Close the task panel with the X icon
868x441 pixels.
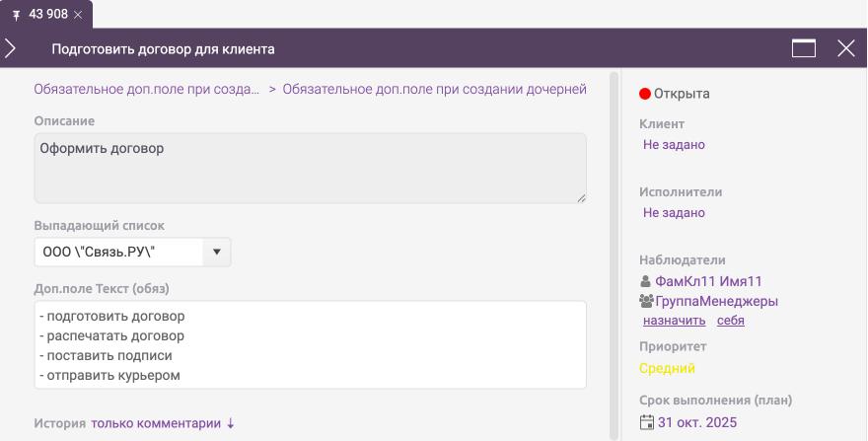pyautogui.click(x=845, y=48)
